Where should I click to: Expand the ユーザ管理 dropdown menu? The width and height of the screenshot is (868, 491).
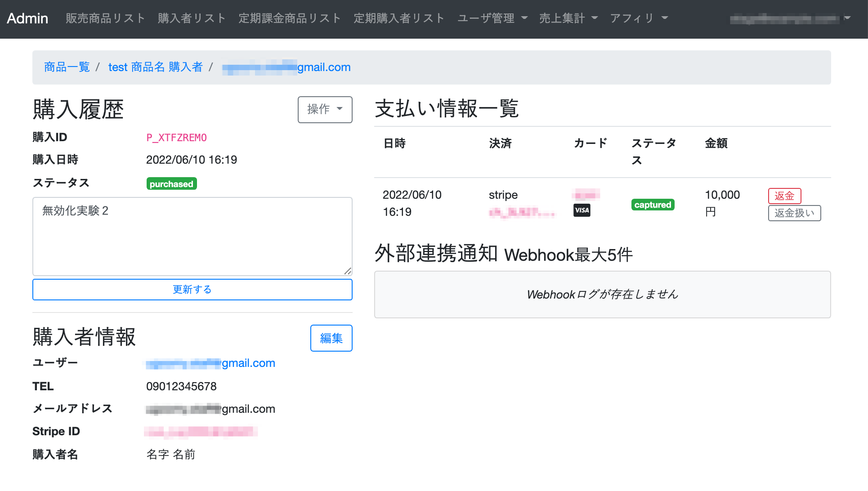point(492,18)
